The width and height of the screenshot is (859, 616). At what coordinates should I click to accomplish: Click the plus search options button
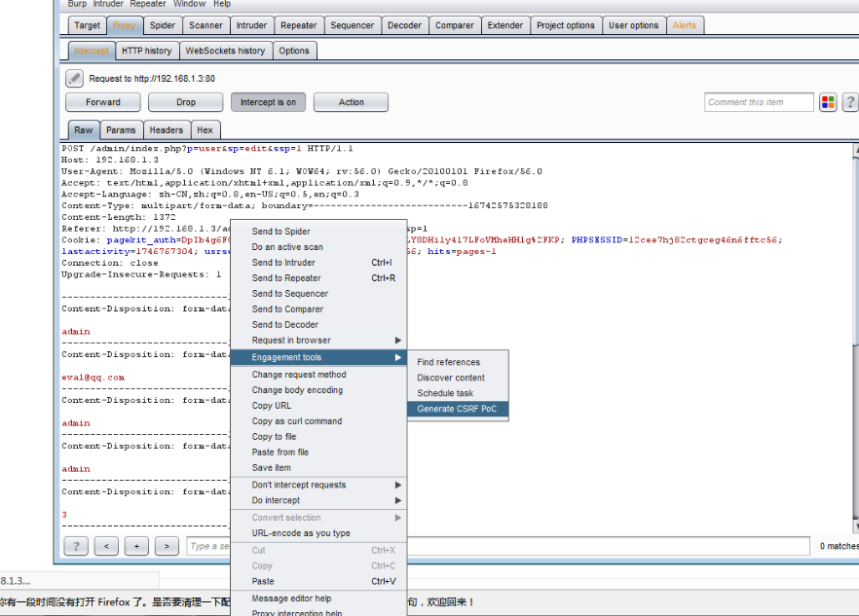(x=136, y=546)
